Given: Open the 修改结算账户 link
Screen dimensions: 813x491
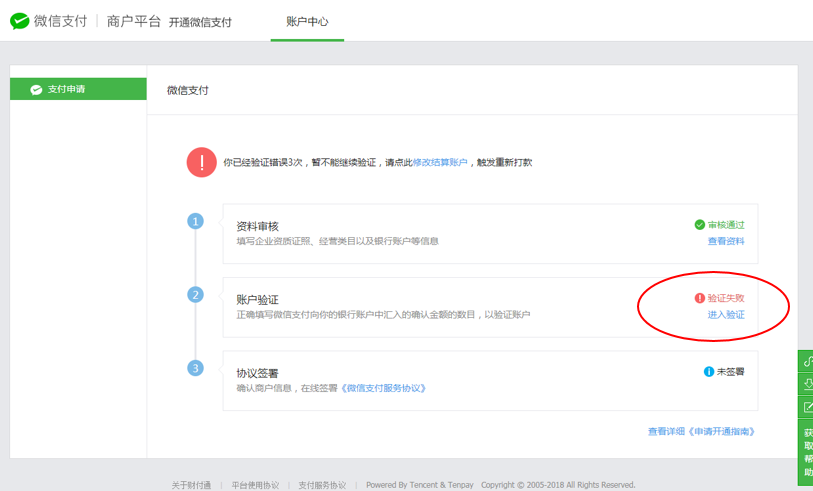Looking at the screenshot, I should [x=440, y=162].
